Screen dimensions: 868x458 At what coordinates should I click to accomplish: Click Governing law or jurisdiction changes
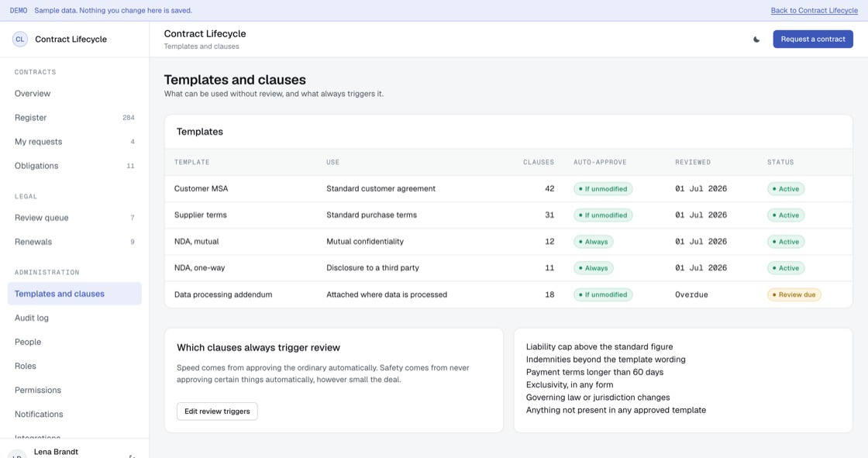pyautogui.click(x=598, y=398)
